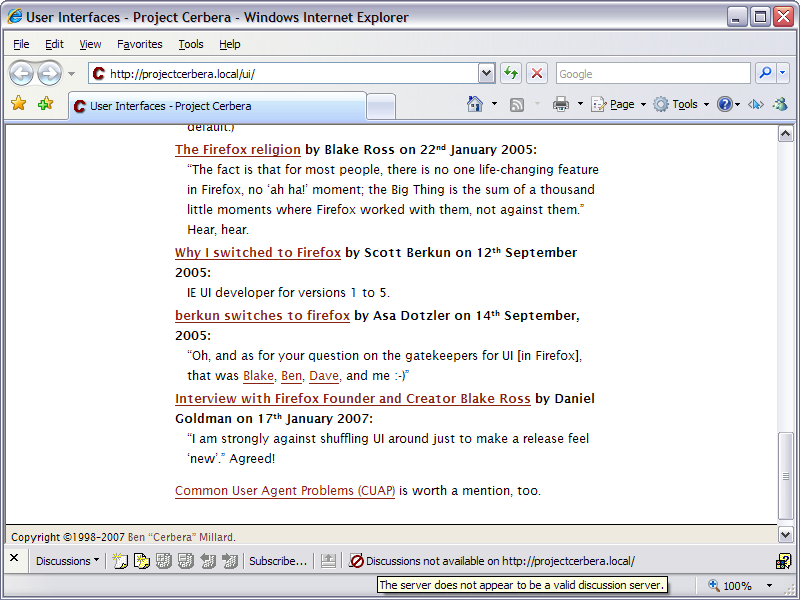
Task: Click the Google search input field
Action: [x=651, y=73]
